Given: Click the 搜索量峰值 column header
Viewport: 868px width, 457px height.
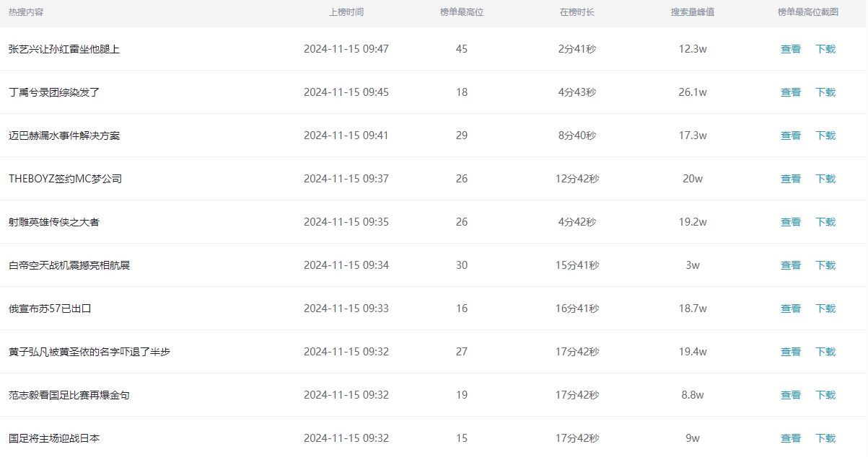Looking at the screenshot, I should click(693, 12).
